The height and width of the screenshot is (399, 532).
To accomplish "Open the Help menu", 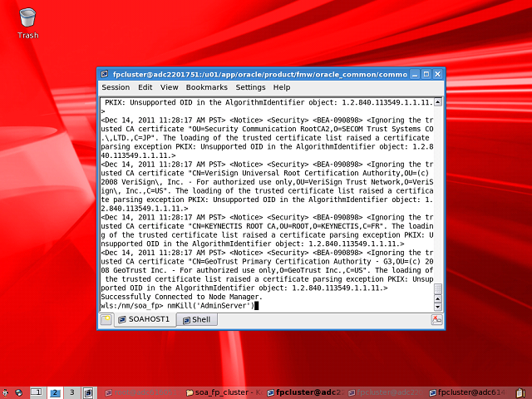I will [282, 87].
